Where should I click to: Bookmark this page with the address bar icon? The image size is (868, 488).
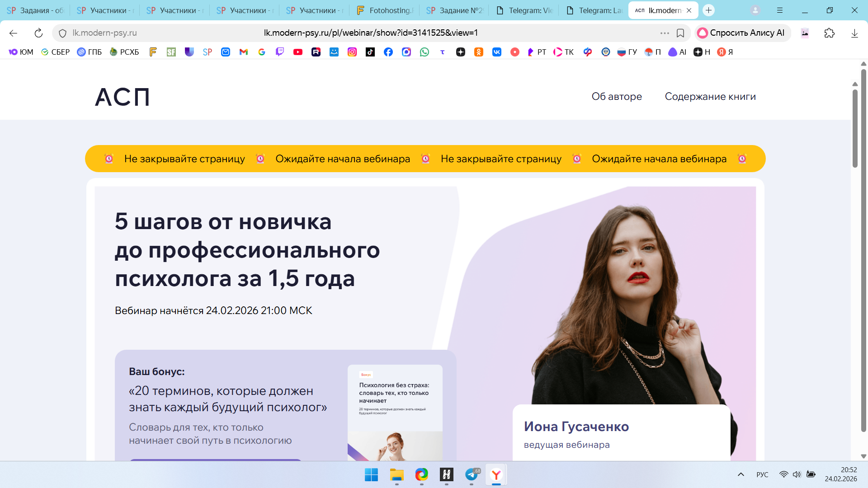[x=680, y=33]
